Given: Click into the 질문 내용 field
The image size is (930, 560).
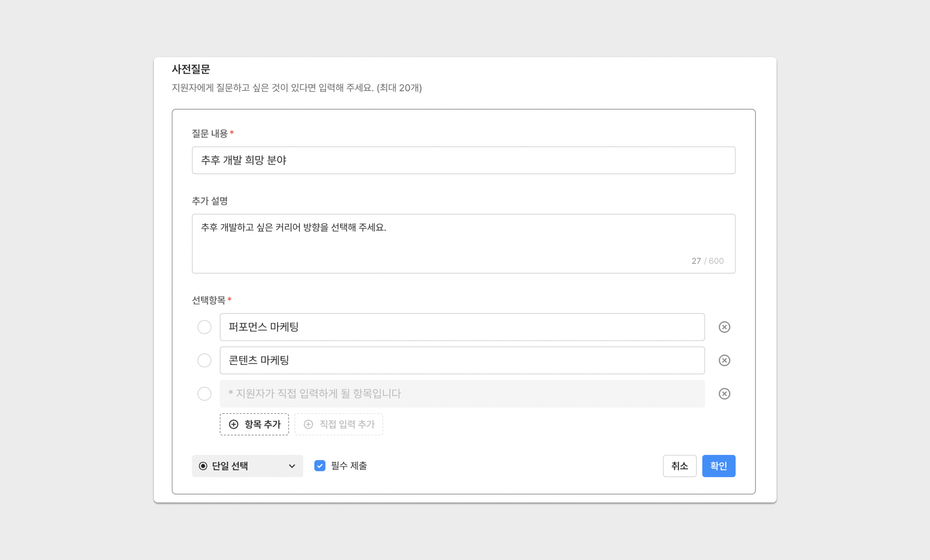Looking at the screenshot, I should [463, 160].
